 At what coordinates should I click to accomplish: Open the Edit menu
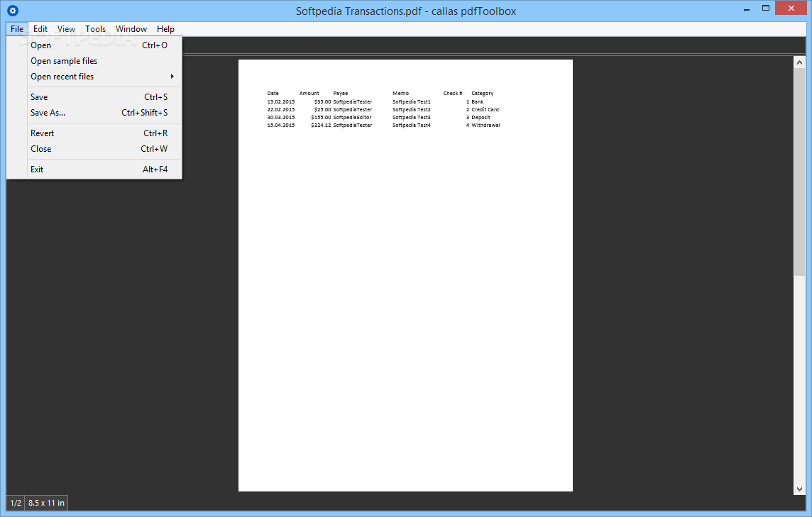click(x=40, y=29)
